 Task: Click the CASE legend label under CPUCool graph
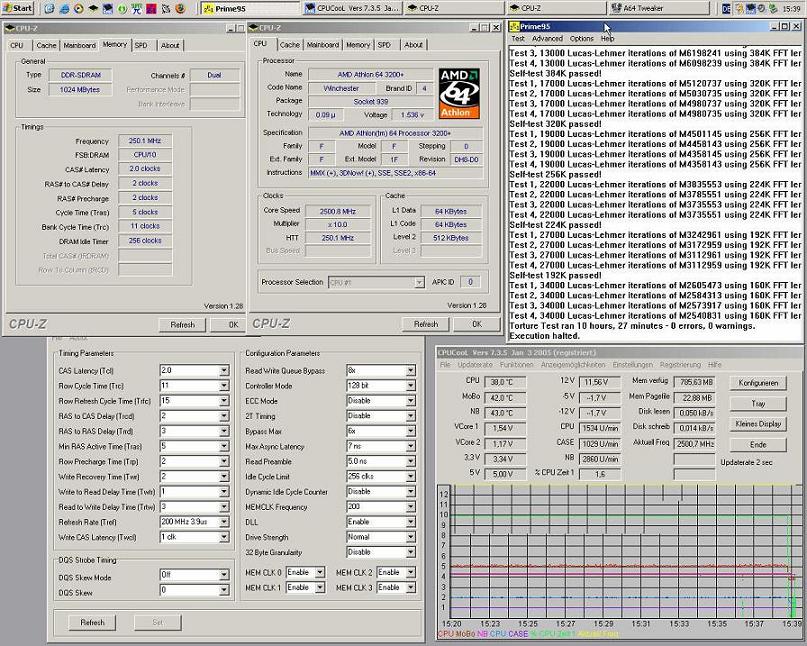coord(517,634)
